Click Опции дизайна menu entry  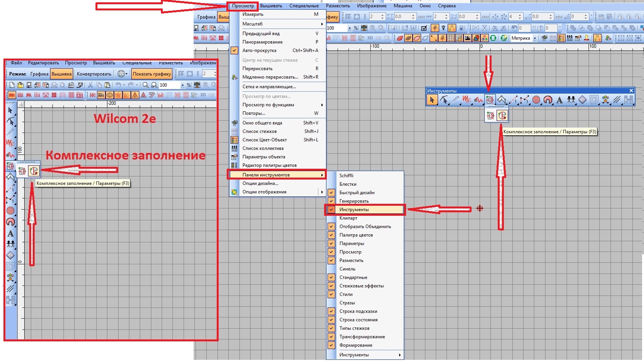(x=278, y=183)
